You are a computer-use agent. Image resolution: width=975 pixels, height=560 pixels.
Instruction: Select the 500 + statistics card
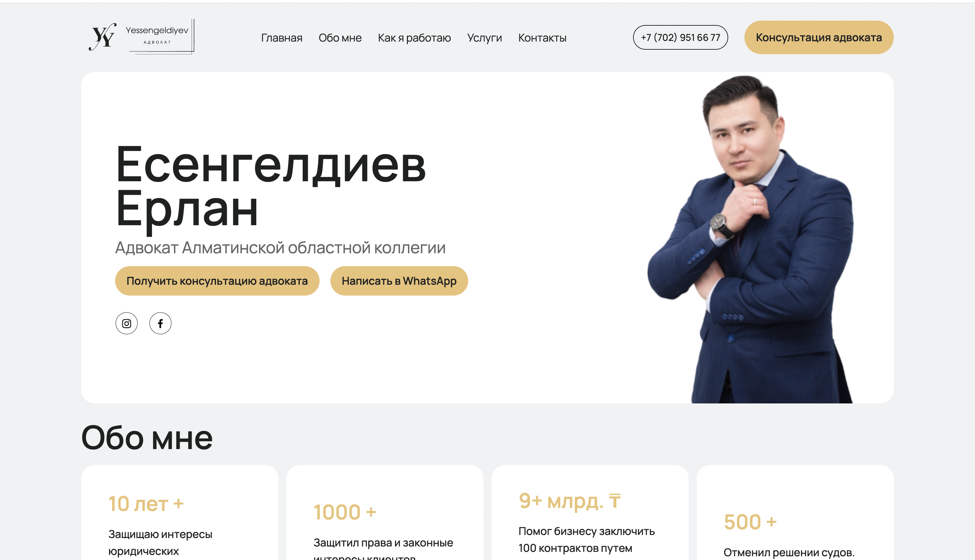pyautogui.click(x=795, y=512)
